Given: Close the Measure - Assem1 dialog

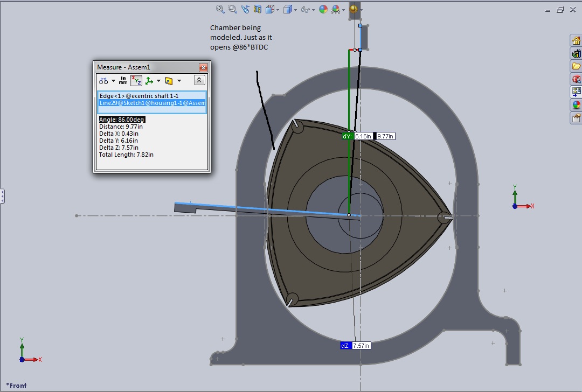Looking at the screenshot, I should tap(203, 67).
